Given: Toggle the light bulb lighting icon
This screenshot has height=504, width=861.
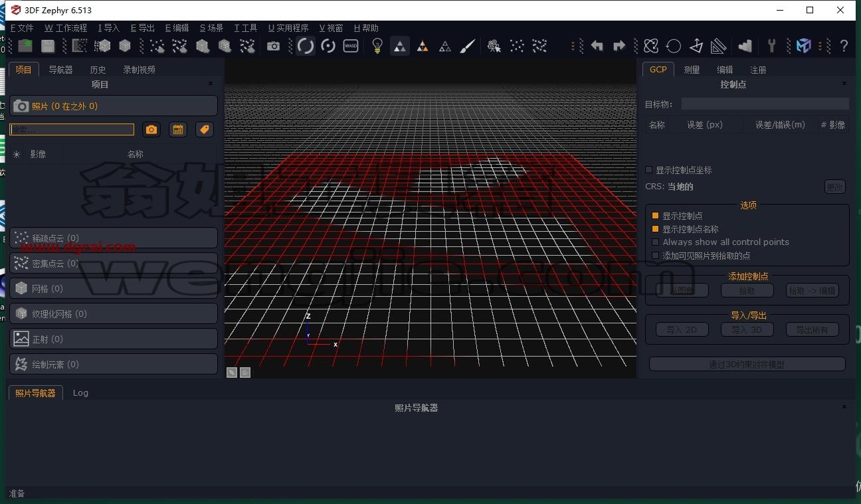Looking at the screenshot, I should pos(377,46).
